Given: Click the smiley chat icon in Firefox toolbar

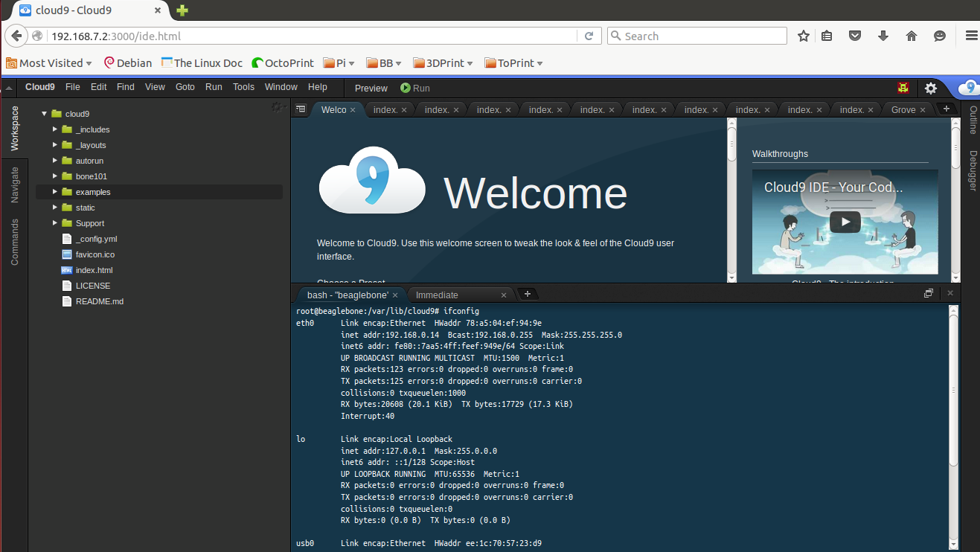Looking at the screenshot, I should click(940, 36).
